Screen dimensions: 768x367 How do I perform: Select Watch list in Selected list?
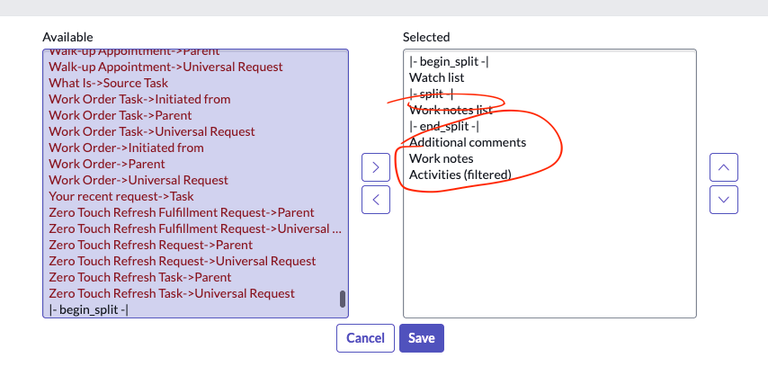click(x=437, y=77)
